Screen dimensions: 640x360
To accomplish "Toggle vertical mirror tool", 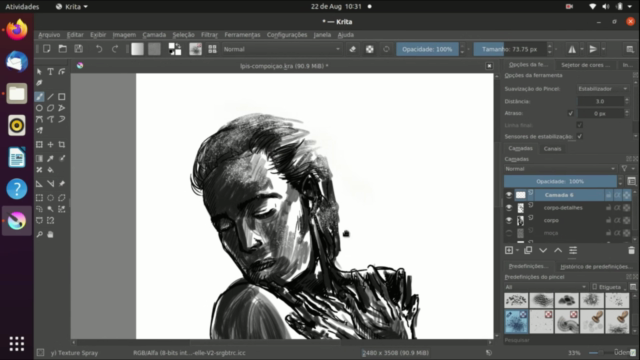I will [593, 49].
